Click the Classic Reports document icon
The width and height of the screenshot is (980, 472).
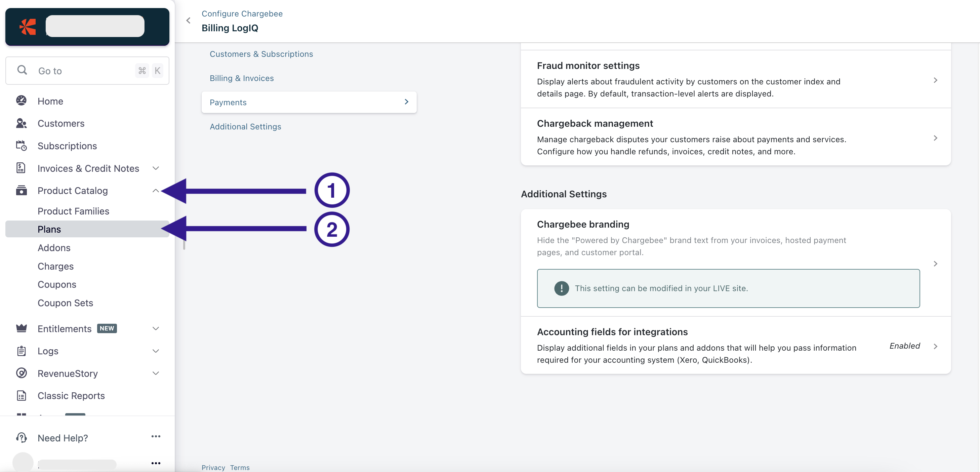21,395
